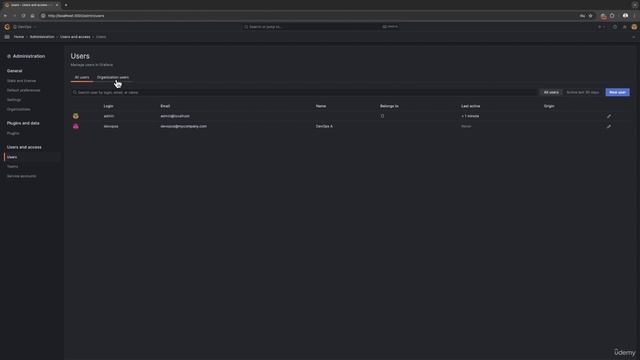
Task: Go to Home in the breadcrumb
Action: 19,37
